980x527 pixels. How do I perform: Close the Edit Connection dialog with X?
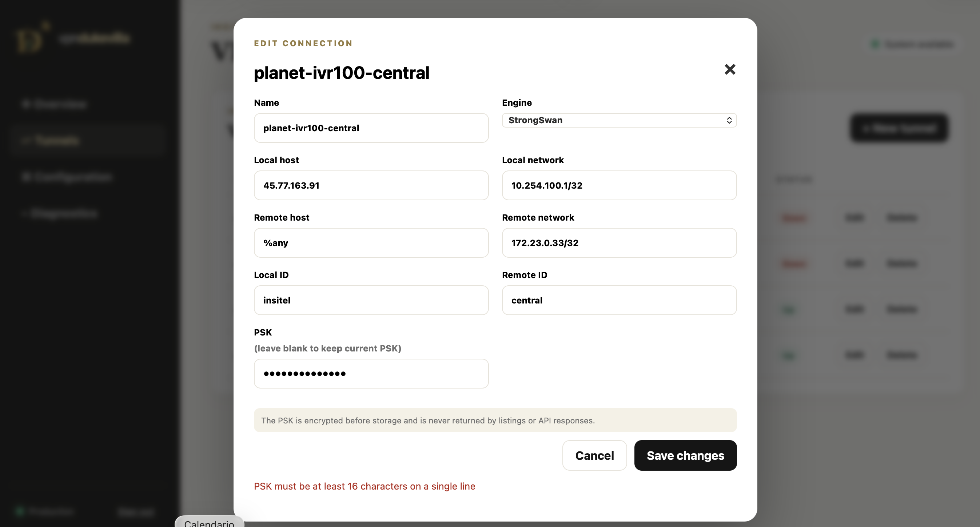point(730,69)
